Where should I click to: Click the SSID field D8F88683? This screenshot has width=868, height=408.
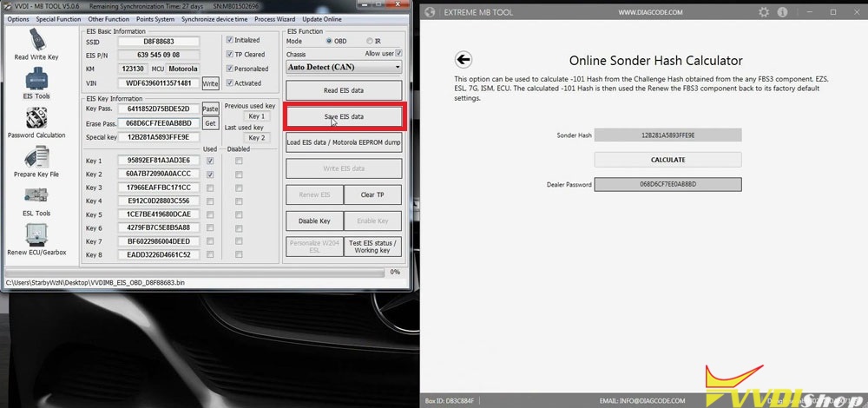point(158,42)
